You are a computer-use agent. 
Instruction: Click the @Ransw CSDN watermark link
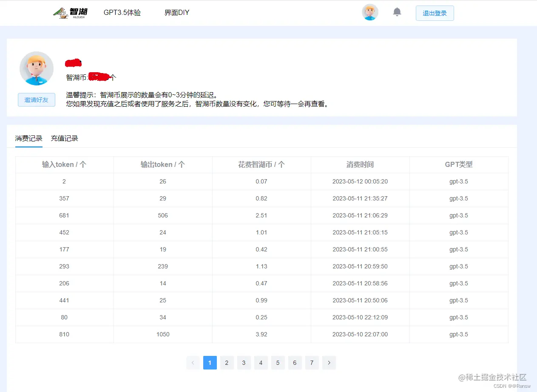click(x=511, y=386)
